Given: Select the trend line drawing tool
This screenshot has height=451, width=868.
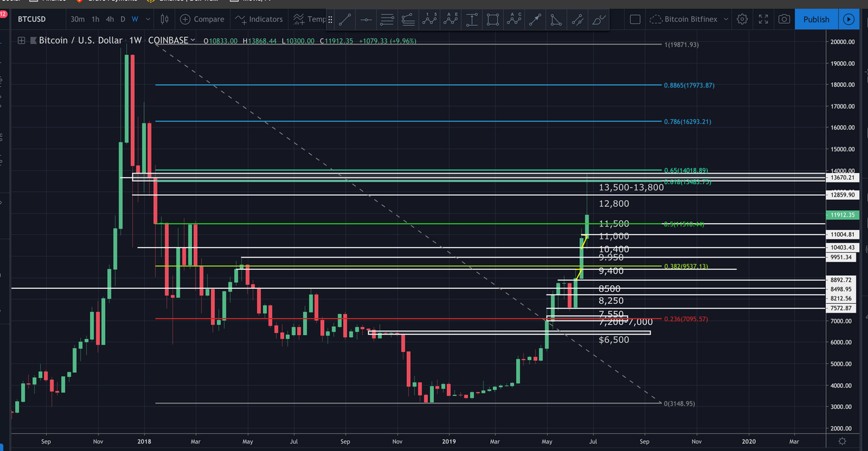Looking at the screenshot, I should tap(344, 20).
